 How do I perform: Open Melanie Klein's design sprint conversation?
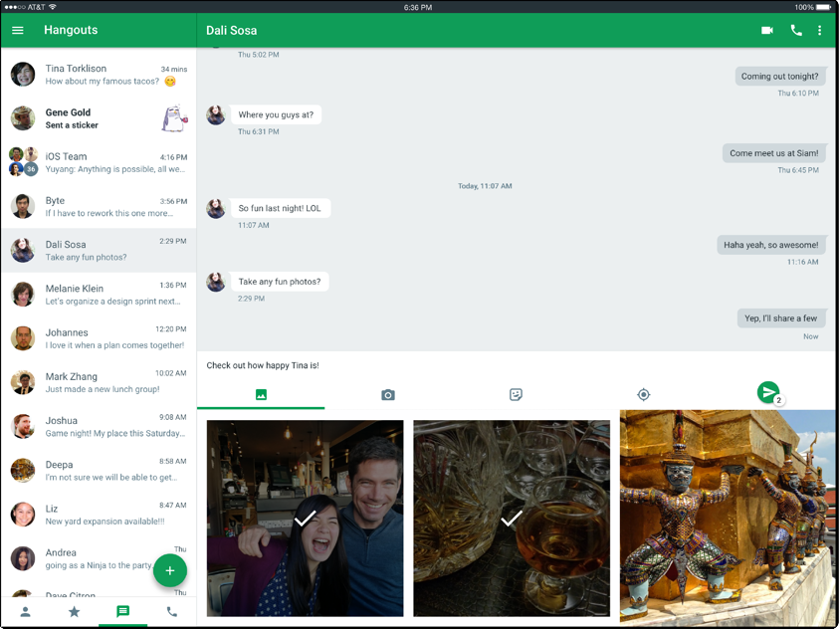(x=99, y=295)
